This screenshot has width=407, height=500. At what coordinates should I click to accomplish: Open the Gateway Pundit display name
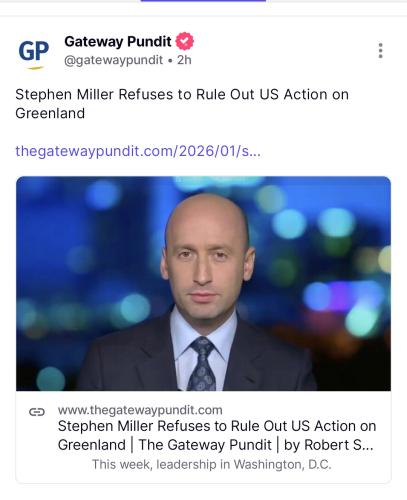pyautogui.click(x=118, y=42)
